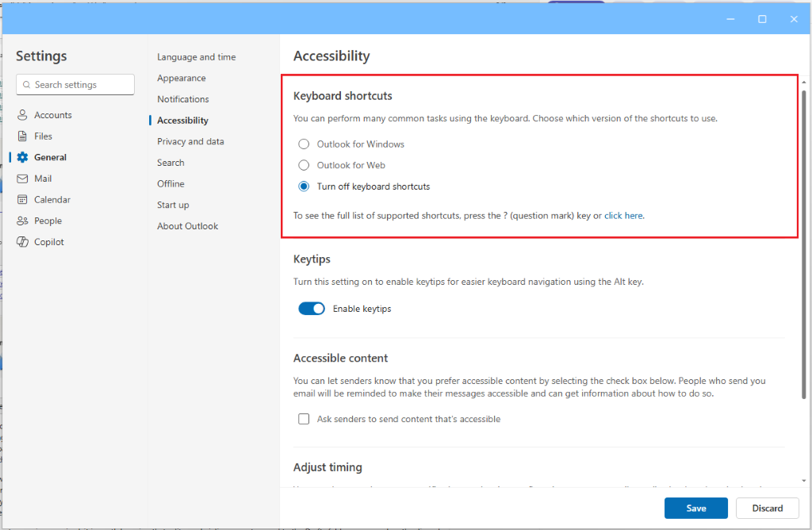Click the People icon in the sidebar
The height and width of the screenshot is (530, 812).
[22, 221]
